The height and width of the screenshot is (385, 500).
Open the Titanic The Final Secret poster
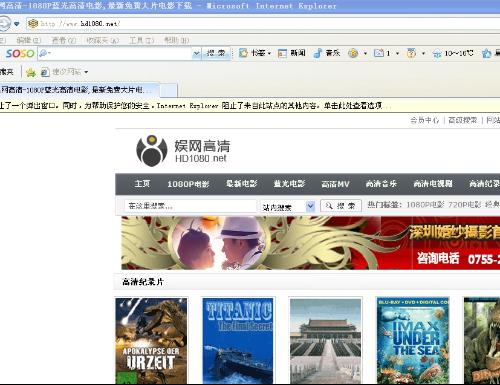[x=238, y=341]
